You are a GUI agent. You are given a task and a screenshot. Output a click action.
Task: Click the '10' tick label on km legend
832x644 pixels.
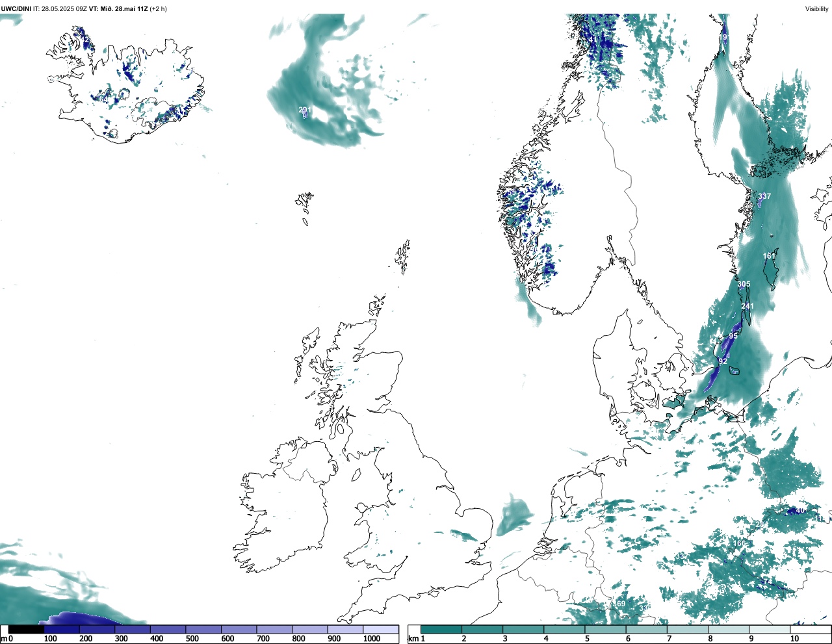(x=794, y=639)
